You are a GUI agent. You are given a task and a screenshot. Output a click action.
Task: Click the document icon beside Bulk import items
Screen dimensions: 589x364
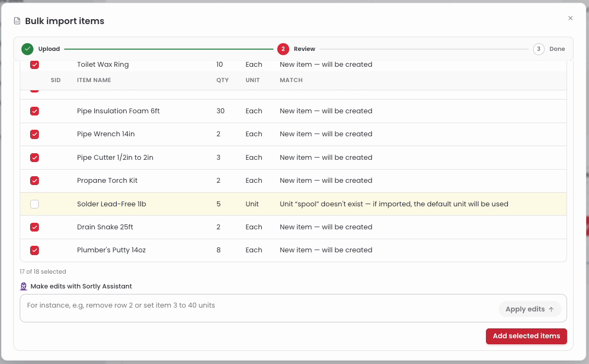pos(17,21)
